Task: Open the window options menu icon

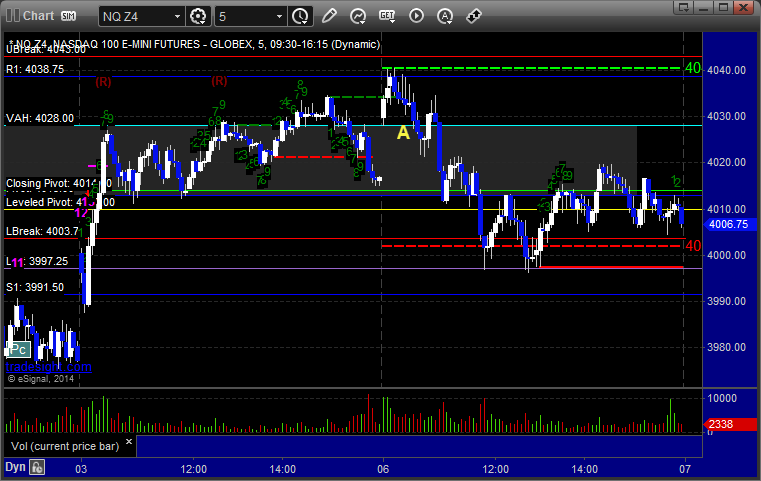Action: pyautogui.click(x=684, y=7)
